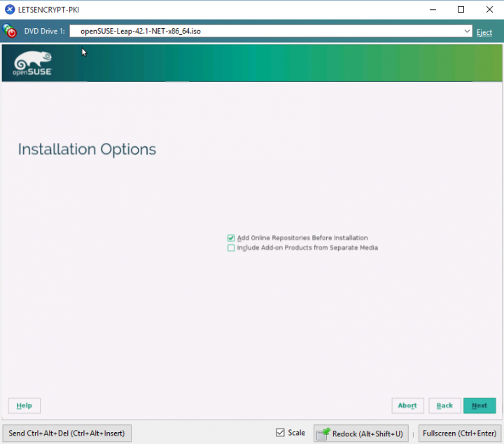Maximize the LETSENCRYPT-PKI console window
Screen dimensions: 504x444
(461, 10)
